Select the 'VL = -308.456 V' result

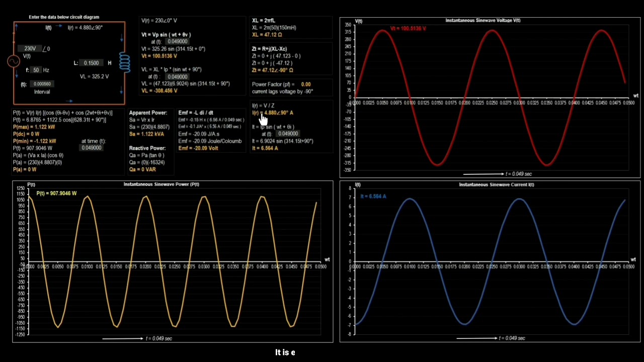(x=159, y=91)
